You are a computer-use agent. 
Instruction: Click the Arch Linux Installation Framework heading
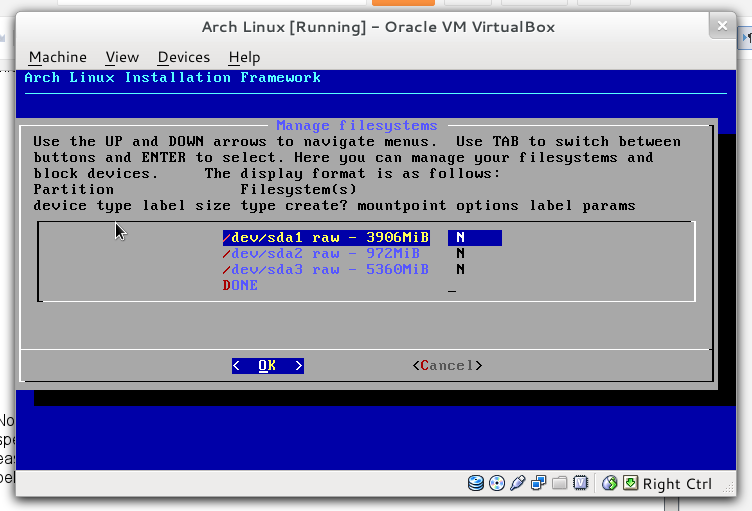coord(172,77)
